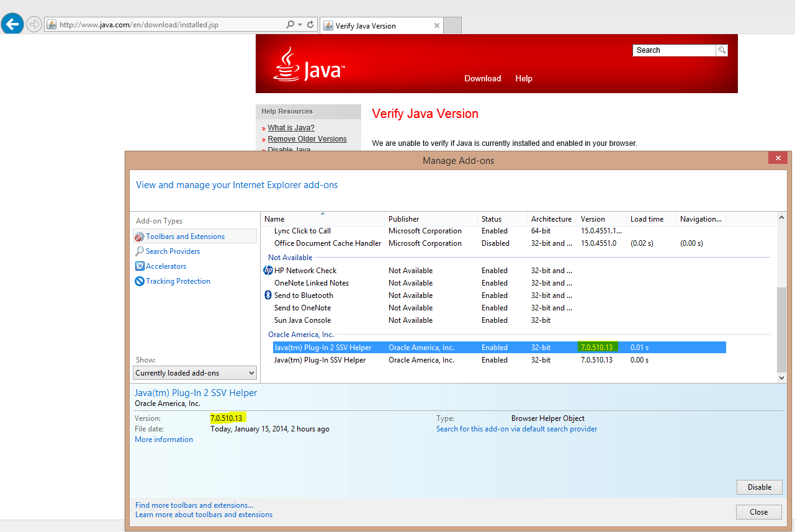Select Toolbars and Extensions add-on type
795x532 pixels.
point(195,237)
